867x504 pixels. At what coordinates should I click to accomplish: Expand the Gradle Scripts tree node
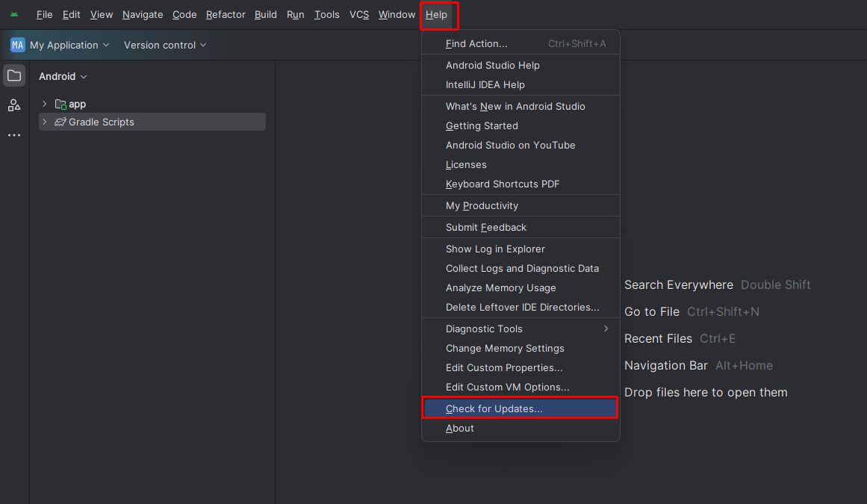point(44,122)
